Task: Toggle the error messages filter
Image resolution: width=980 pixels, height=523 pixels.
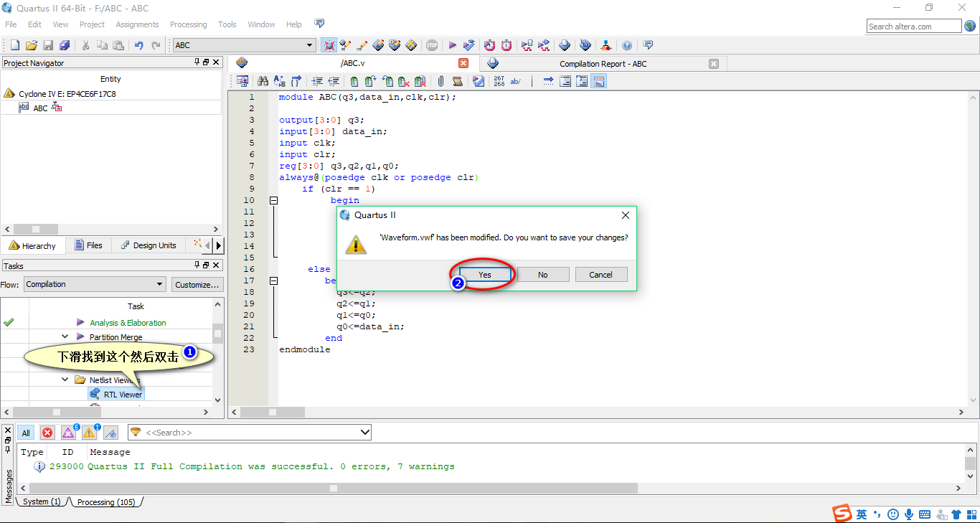Action: [x=47, y=433]
